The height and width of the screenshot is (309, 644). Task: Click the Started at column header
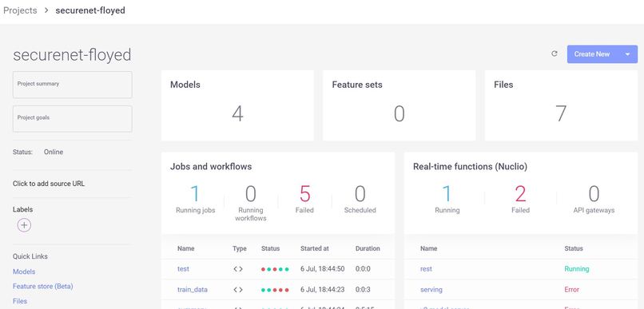(315, 248)
